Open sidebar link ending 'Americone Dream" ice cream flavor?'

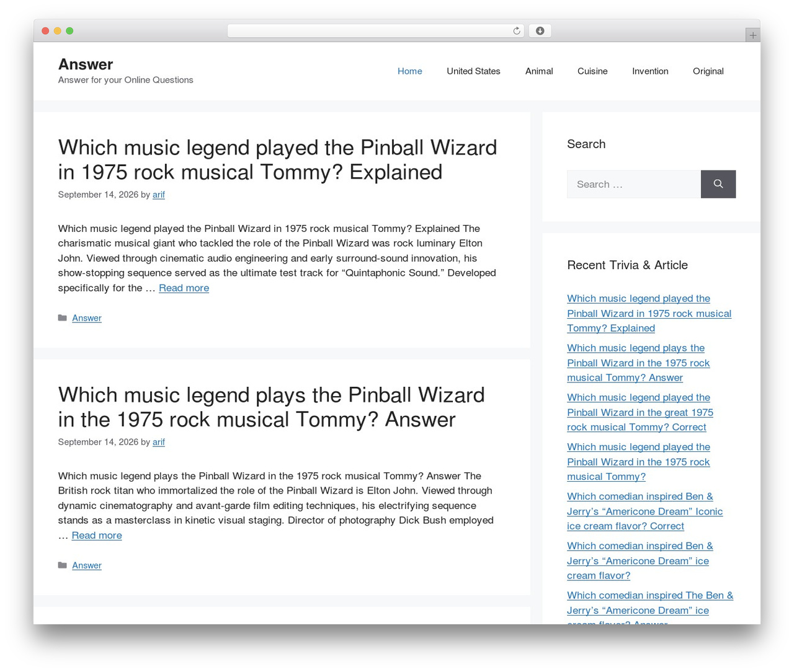coord(640,561)
